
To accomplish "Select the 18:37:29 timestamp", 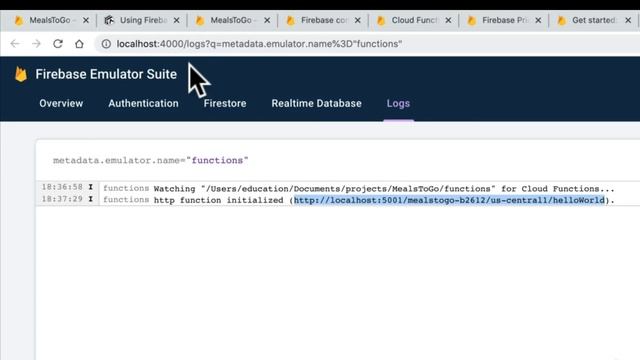I will [x=62, y=199].
